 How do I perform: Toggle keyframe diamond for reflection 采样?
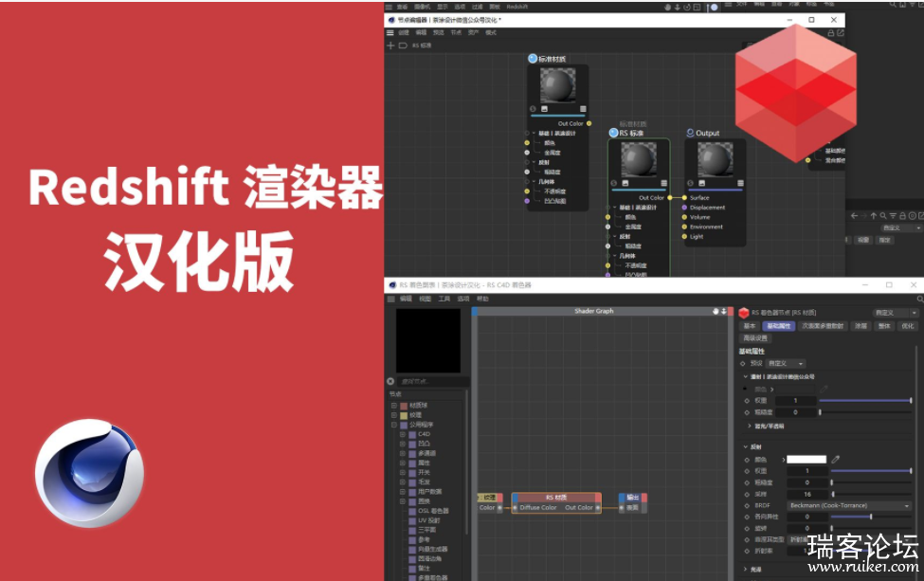[x=747, y=495]
